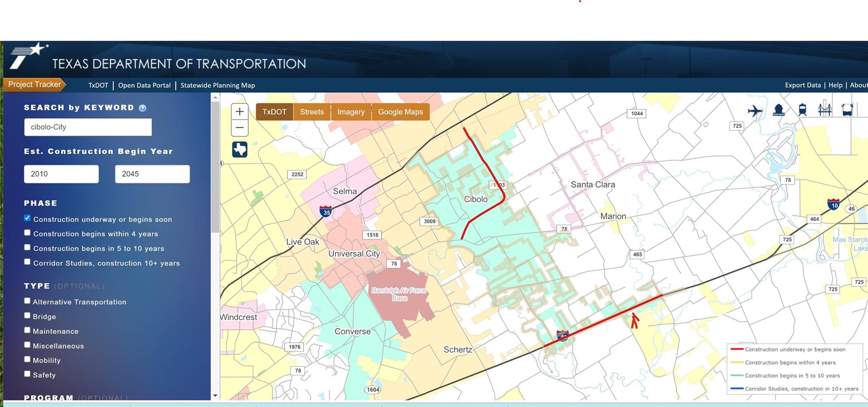Show ports layer via ship icon
The image size is (868, 407).
(x=779, y=110)
